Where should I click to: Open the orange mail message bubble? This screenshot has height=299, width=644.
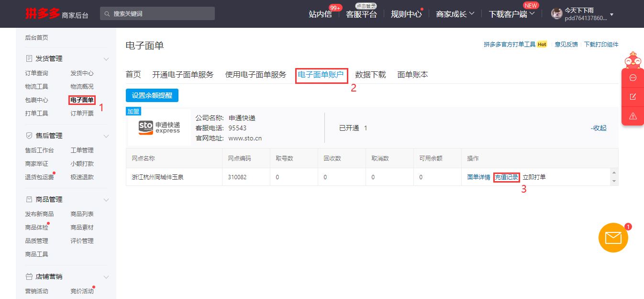pos(613,238)
